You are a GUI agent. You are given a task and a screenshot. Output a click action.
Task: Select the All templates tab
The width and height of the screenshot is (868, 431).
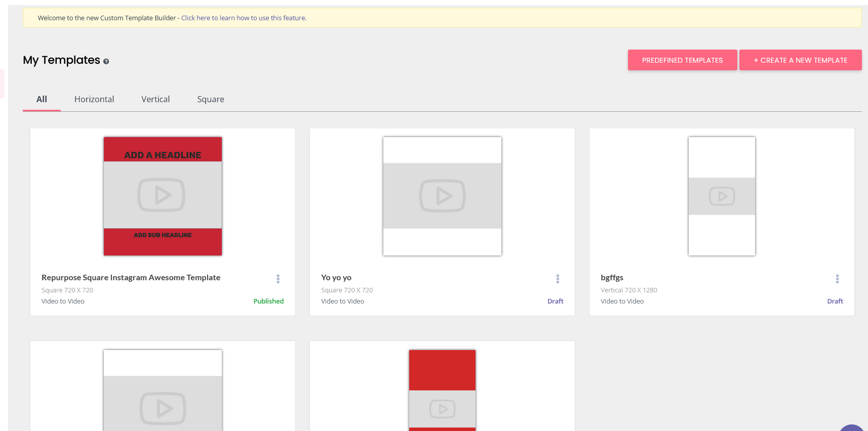[x=42, y=99]
